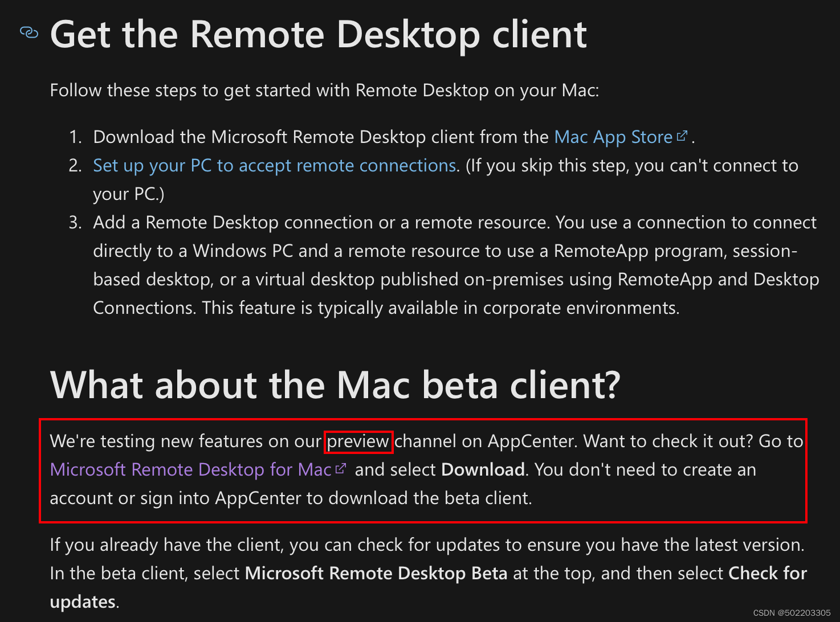Click 'If you already have the client' sentence

427,545
